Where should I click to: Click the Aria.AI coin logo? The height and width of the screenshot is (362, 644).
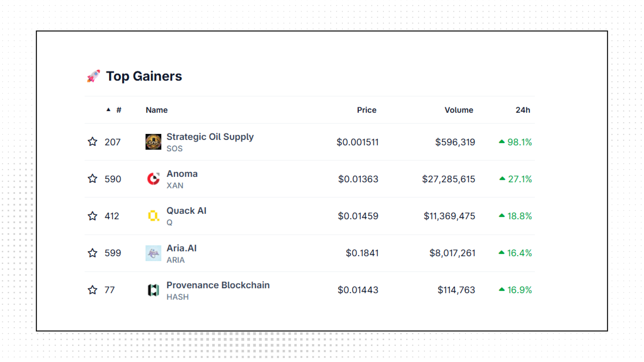153,253
